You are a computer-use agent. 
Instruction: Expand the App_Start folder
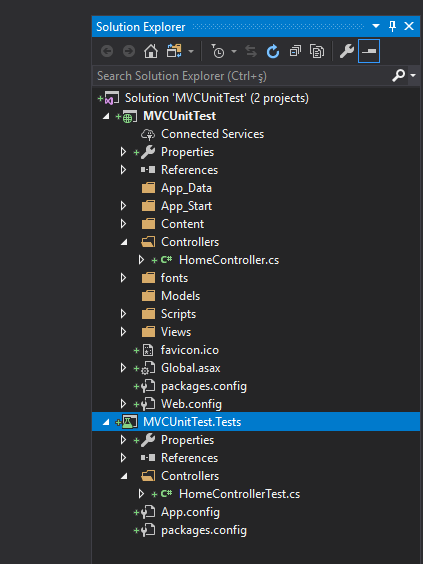pos(123,206)
